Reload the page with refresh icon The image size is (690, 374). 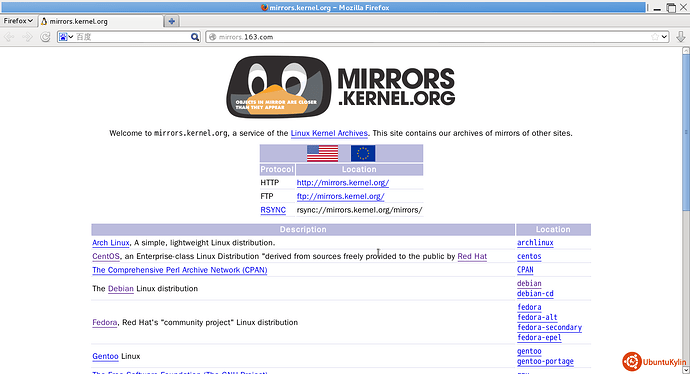pos(45,37)
